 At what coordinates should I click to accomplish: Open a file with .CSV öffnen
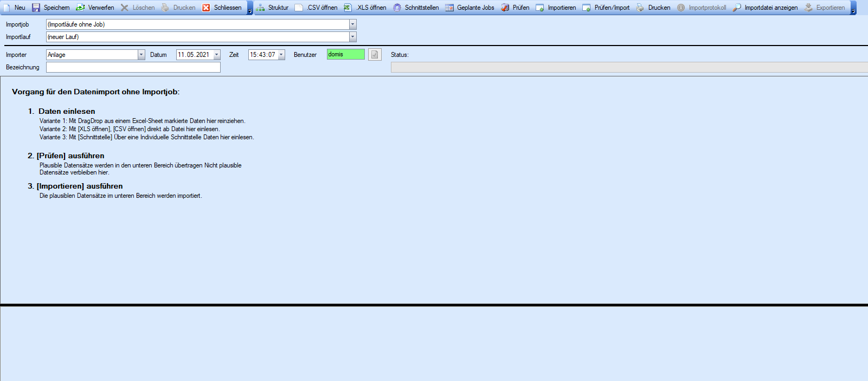(316, 8)
